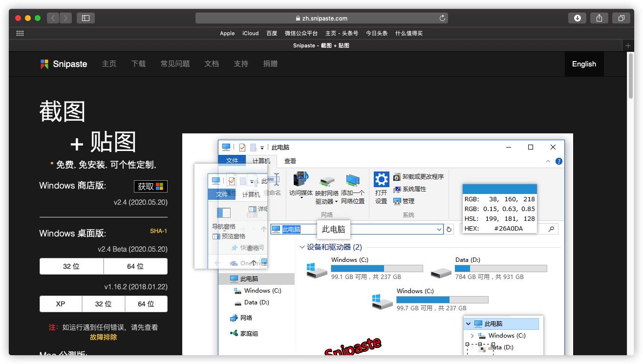Image resolution: width=643 pixels, height=364 pixels.
Task: Open the 常见问题 navigation menu item
Action: point(175,64)
